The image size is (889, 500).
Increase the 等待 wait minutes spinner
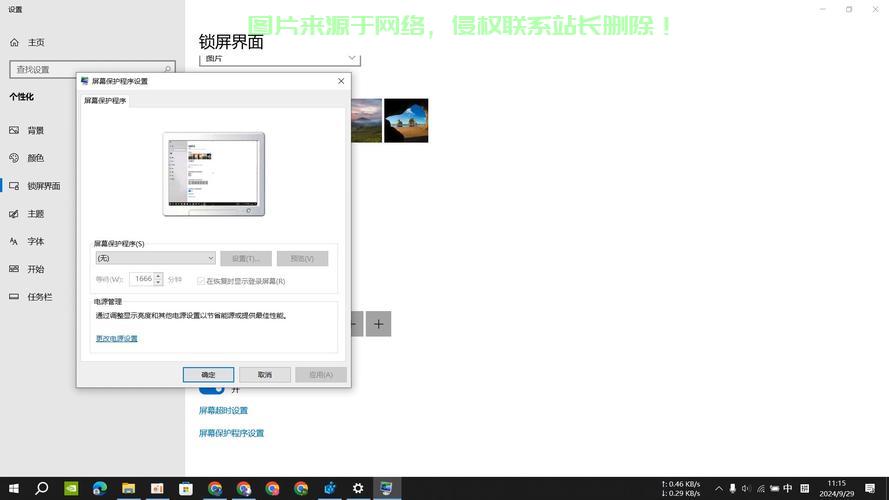point(158,276)
